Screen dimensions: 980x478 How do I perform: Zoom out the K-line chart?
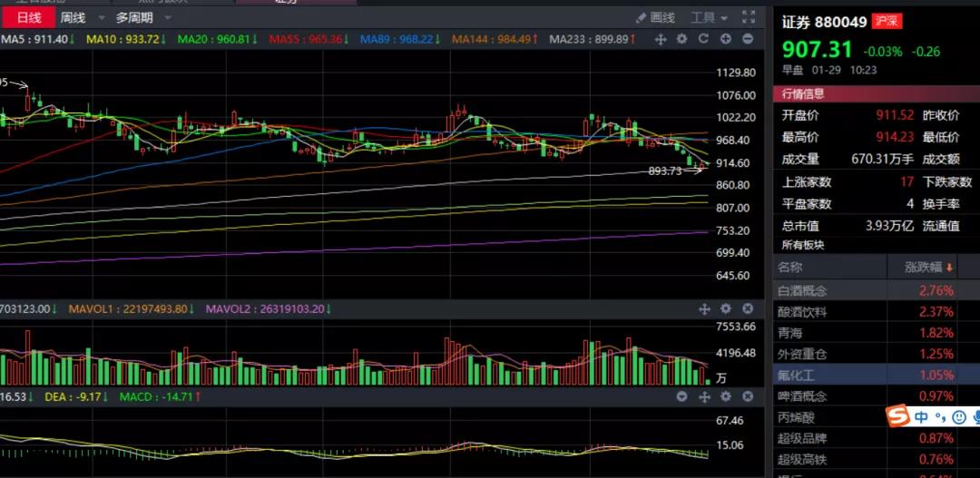[x=747, y=39]
